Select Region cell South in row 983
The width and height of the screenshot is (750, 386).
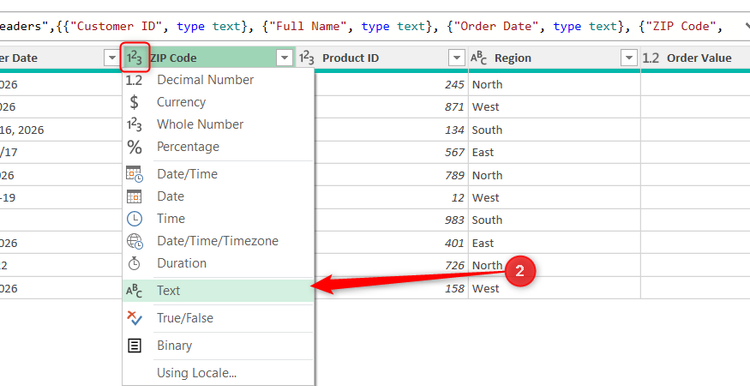[554, 220]
